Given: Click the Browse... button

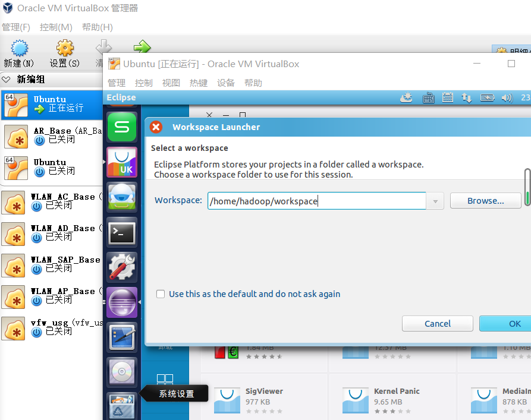Looking at the screenshot, I should [485, 201].
